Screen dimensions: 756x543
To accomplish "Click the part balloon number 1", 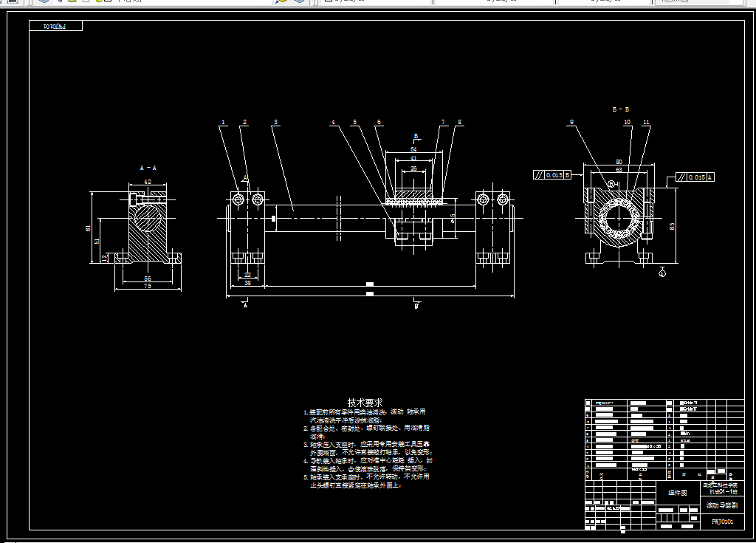I will point(223,122).
